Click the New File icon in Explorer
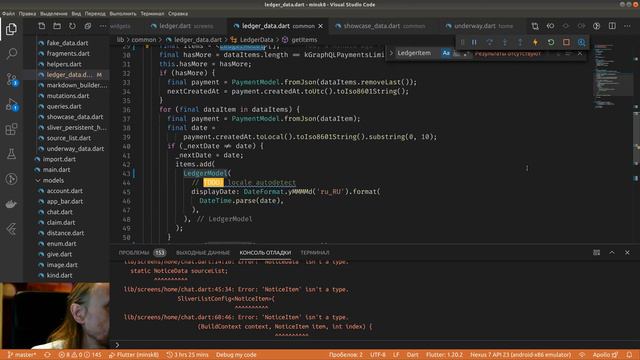640x360 pixels. pos(42,26)
